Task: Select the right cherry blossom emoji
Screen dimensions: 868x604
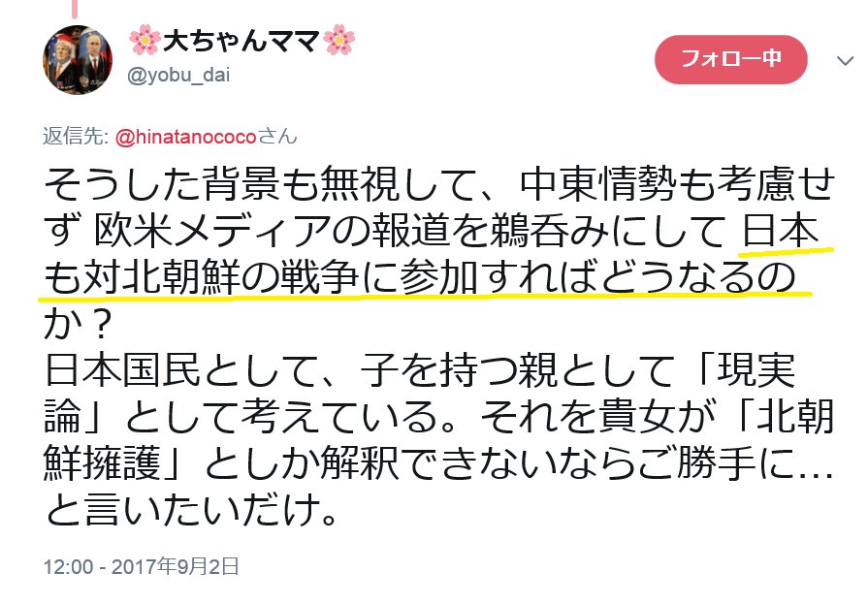Action: (x=338, y=40)
